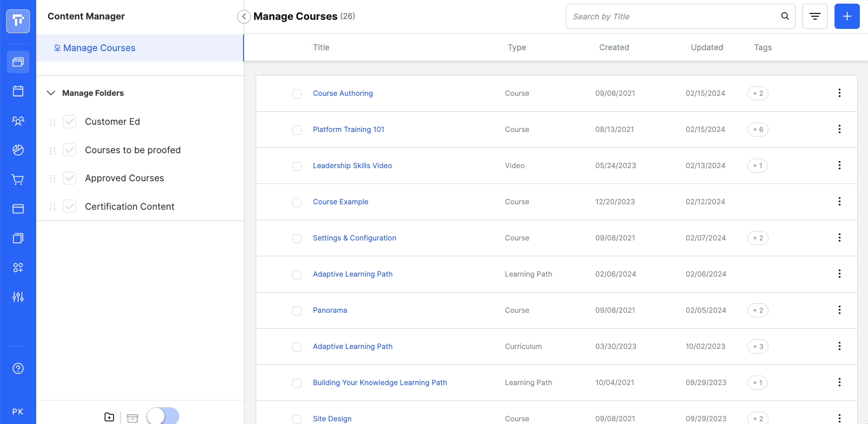Image resolution: width=868 pixels, height=424 pixels.
Task: Open the payment card section in the sidebar
Action: coord(18,209)
